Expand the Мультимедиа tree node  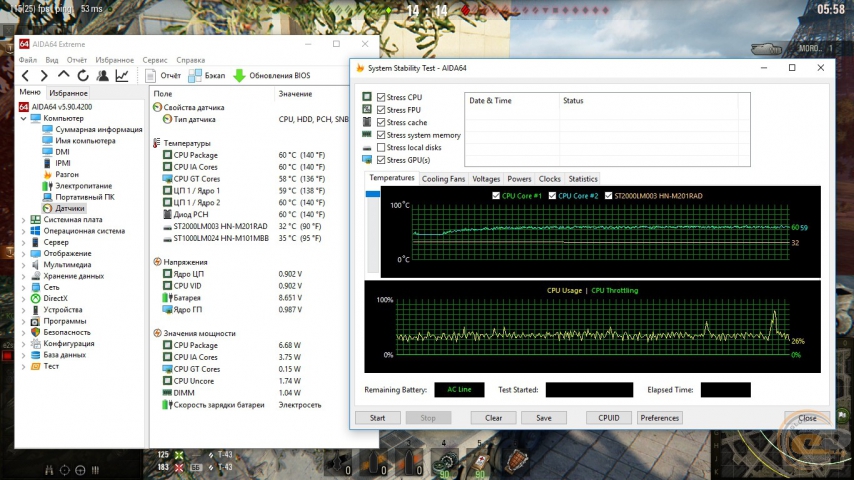point(23,265)
